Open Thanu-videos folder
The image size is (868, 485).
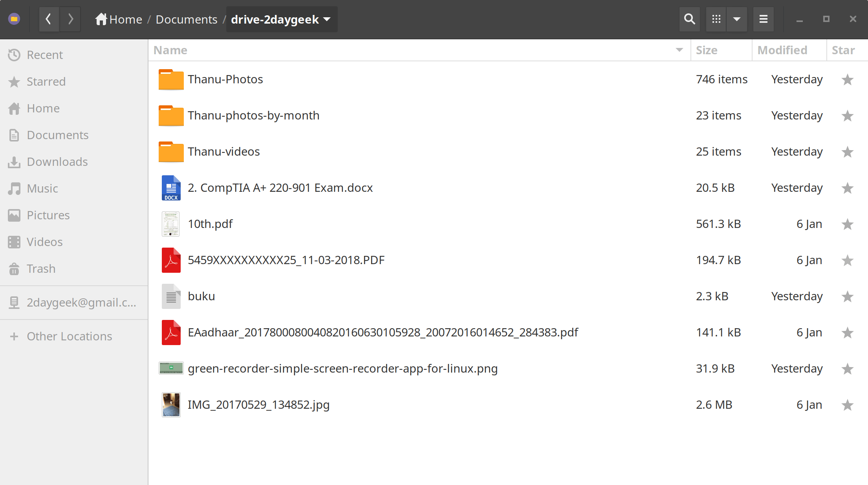point(223,151)
